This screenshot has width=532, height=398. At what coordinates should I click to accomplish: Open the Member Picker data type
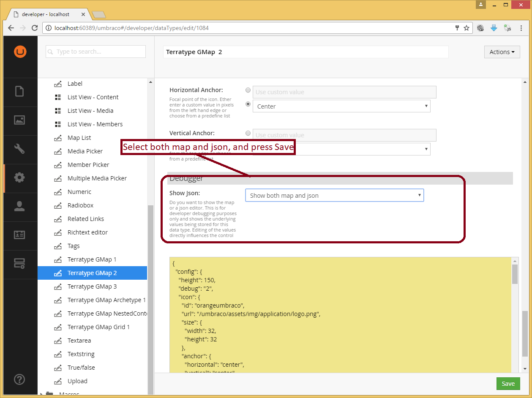pos(88,165)
